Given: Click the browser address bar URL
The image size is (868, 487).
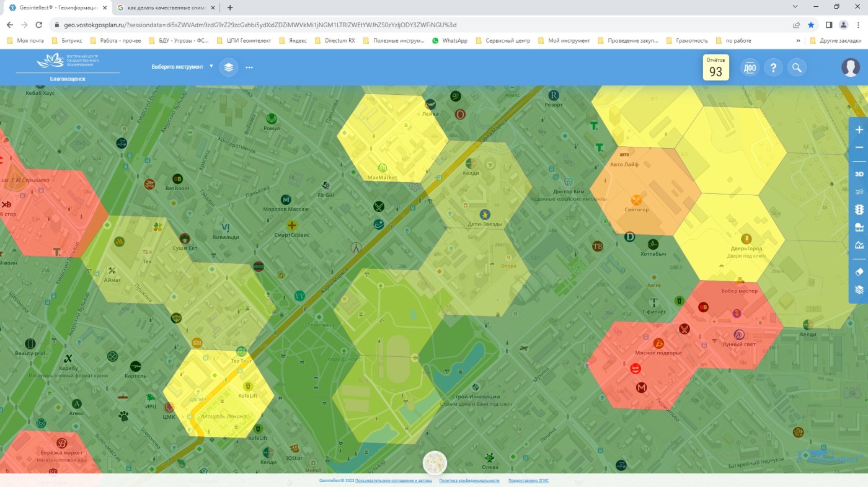Looking at the screenshot, I should pos(260,25).
